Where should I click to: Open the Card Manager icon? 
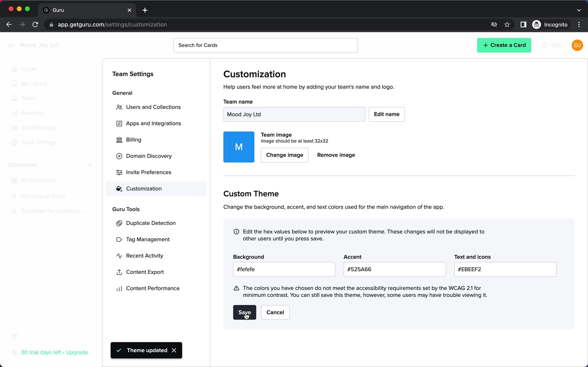pos(14,127)
